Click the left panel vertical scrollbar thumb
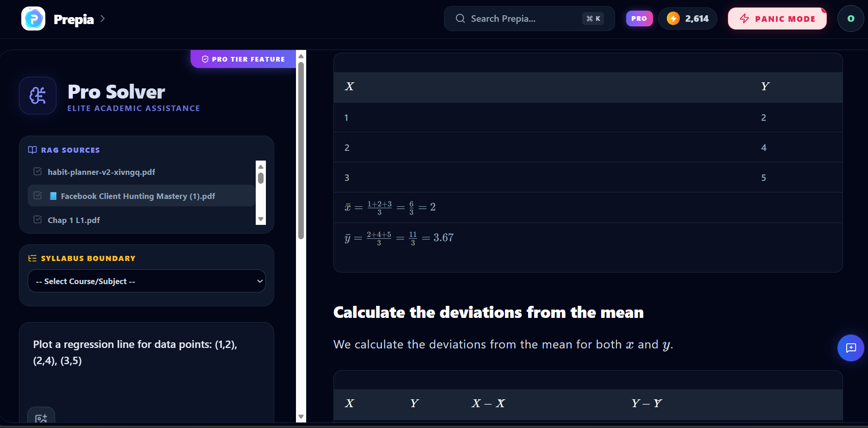868x428 pixels. click(301, 150)
